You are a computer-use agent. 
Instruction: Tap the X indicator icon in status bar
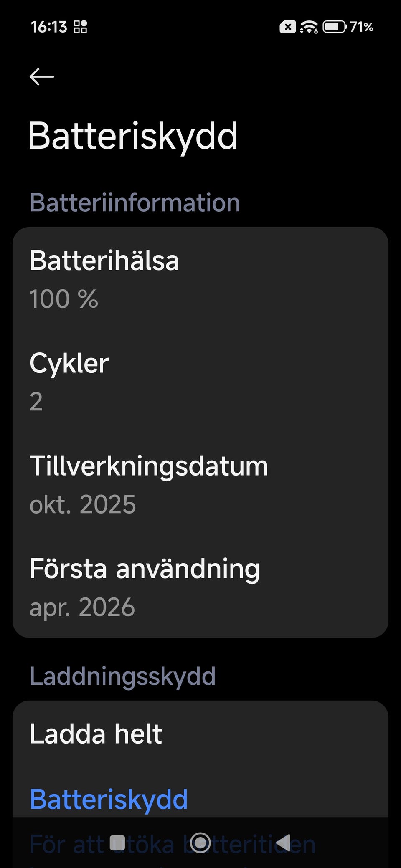click(x=287, y=27)
